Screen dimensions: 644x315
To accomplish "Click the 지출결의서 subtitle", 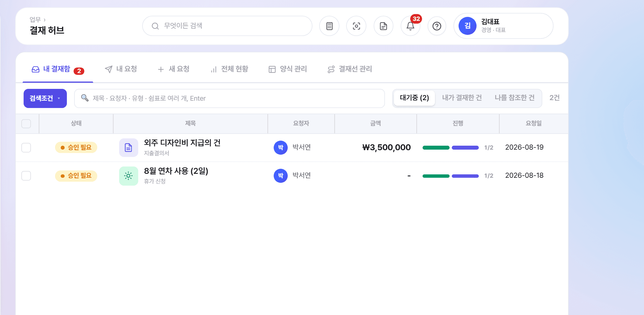I will pos(157,153).
